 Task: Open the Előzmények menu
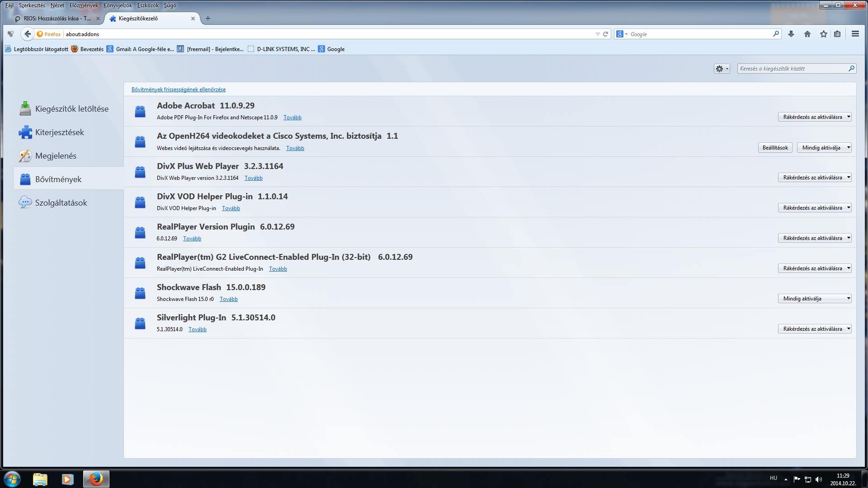[x=84, y=5]
